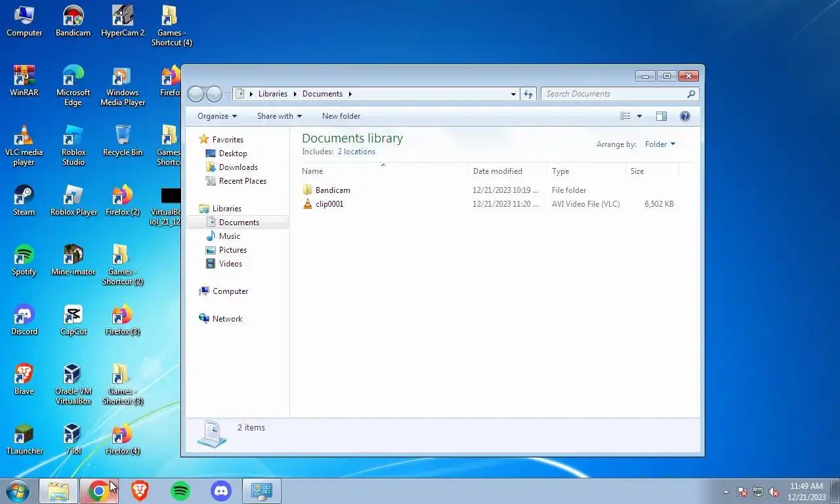Select the WinRAR desktop icon

coord(24,81)
